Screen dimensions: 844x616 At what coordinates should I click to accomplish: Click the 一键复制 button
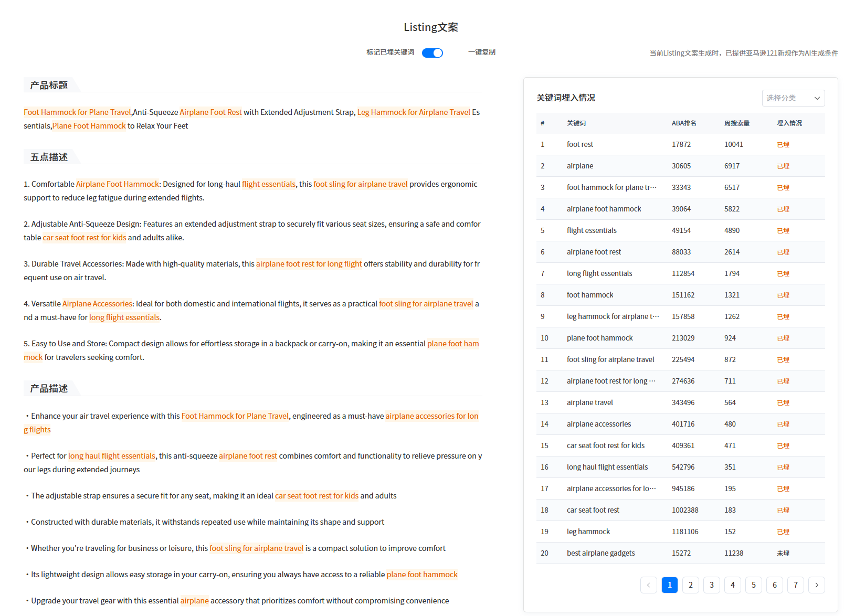click(482, 52)
